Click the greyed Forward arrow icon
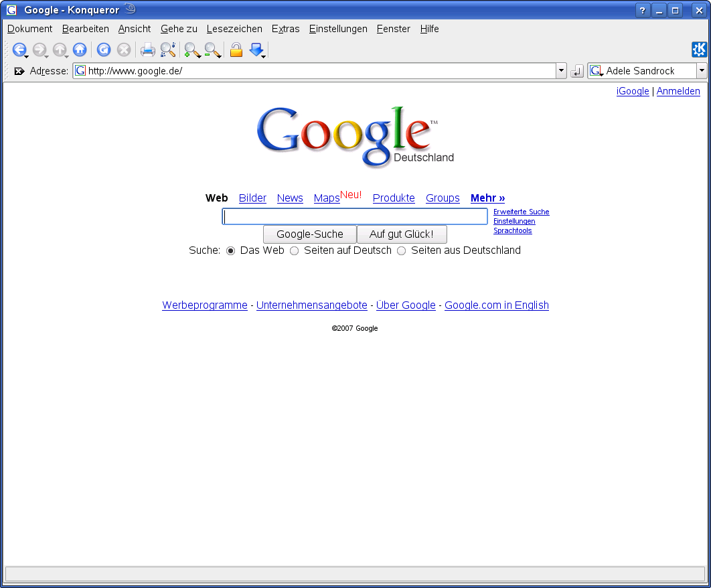This screenshot has height=588, width=711. point(39,50)
